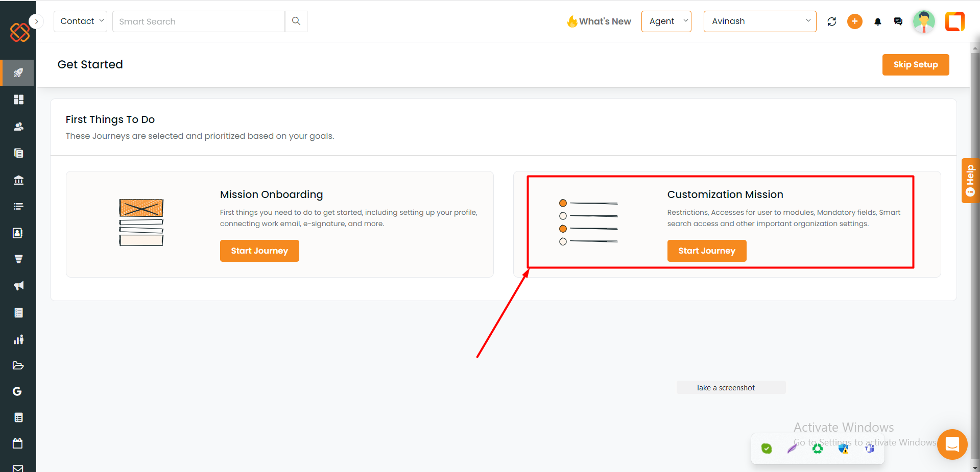Expand the sidebar with the chevron button
The image size is (980, 472).
tap(36, 21)
